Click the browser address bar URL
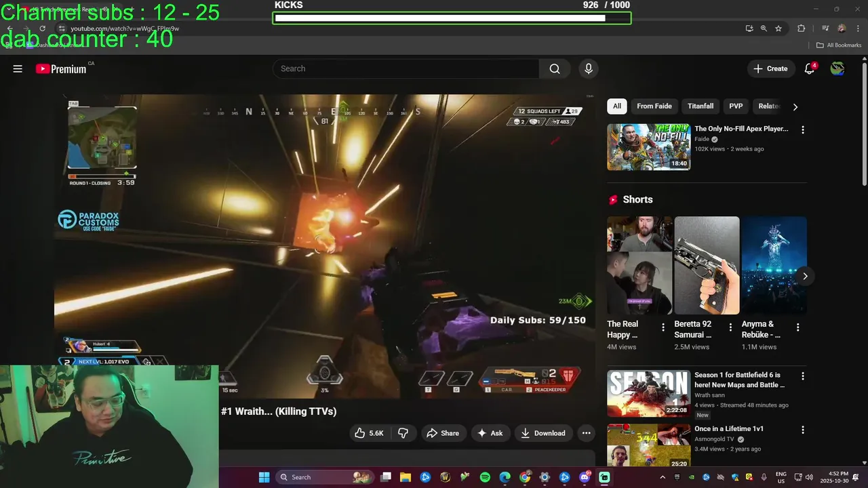Viewport: 868px width, 488px height. pyautogui.click(x=125, y=28)
